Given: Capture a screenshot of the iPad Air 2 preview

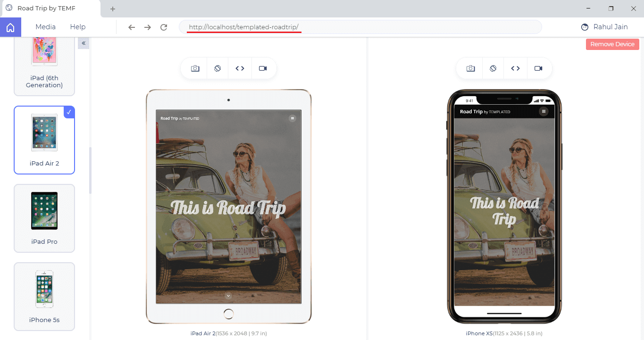Looking at the screenshot, I should point(195,68).
